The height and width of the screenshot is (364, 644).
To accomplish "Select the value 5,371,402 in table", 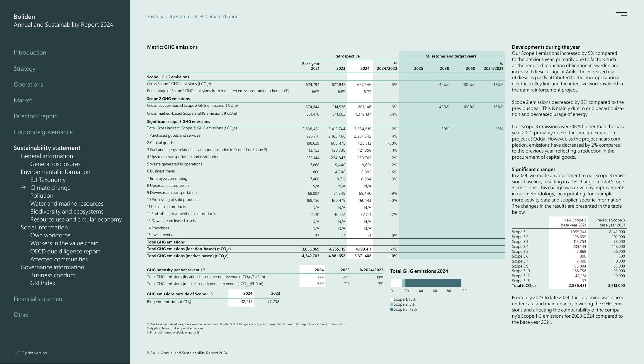I will 363,256.
